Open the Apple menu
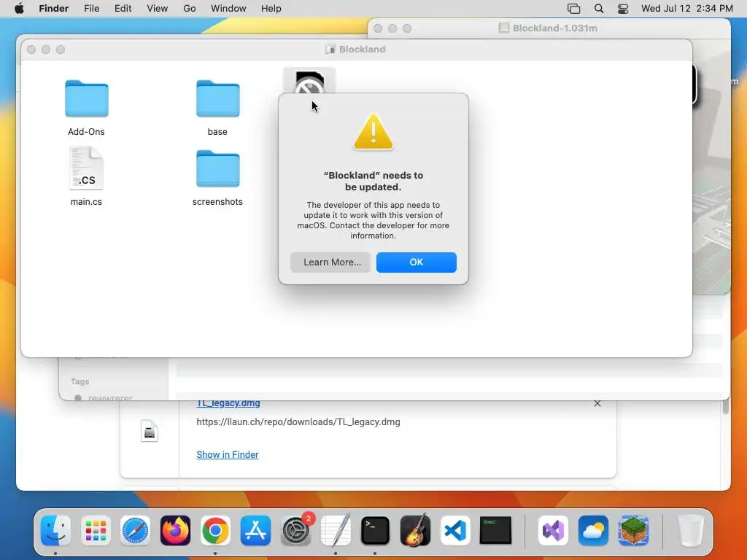 click(19, 9)
